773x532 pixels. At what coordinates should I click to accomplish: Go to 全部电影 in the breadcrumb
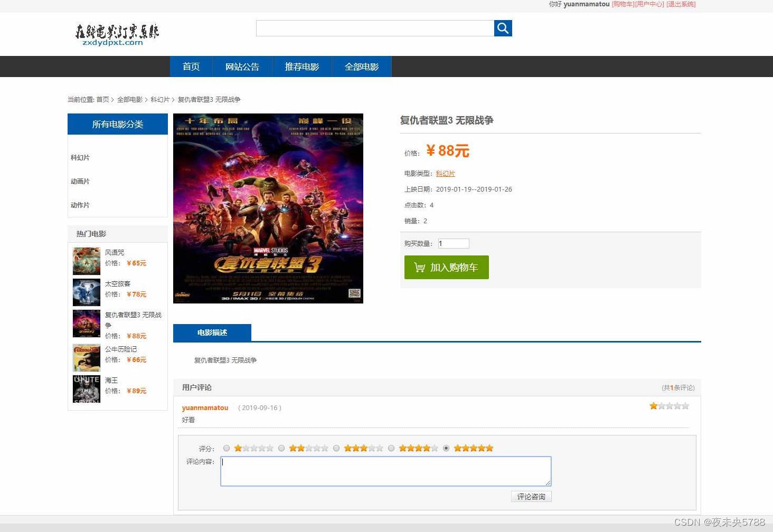click(130, 99)
